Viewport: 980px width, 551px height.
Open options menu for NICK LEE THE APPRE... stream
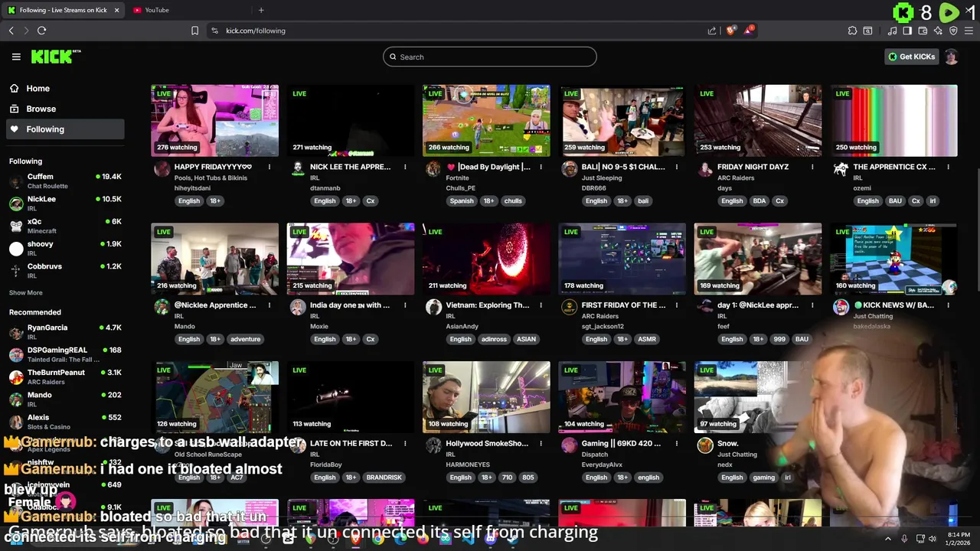(405, 167)
